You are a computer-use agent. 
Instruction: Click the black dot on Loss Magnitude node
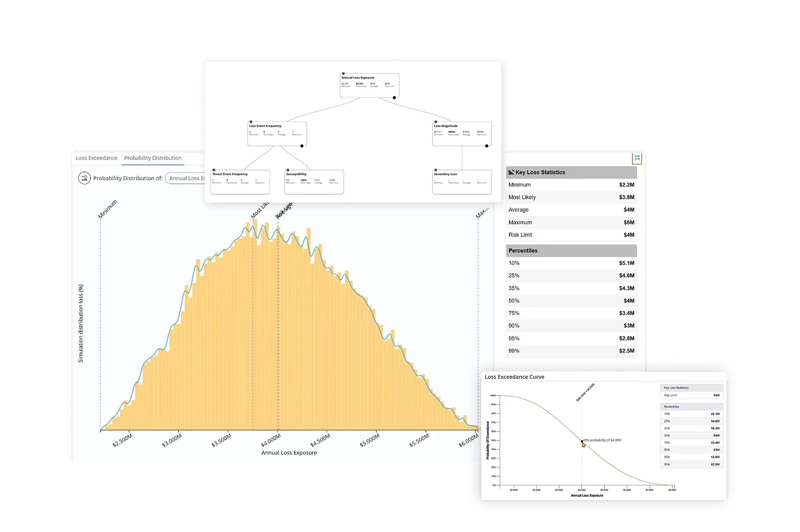486,146
